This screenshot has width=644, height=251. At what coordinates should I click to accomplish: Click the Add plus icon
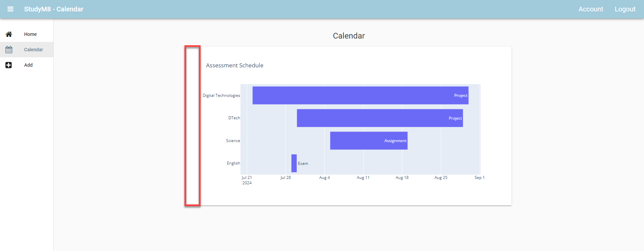(9, 65)
